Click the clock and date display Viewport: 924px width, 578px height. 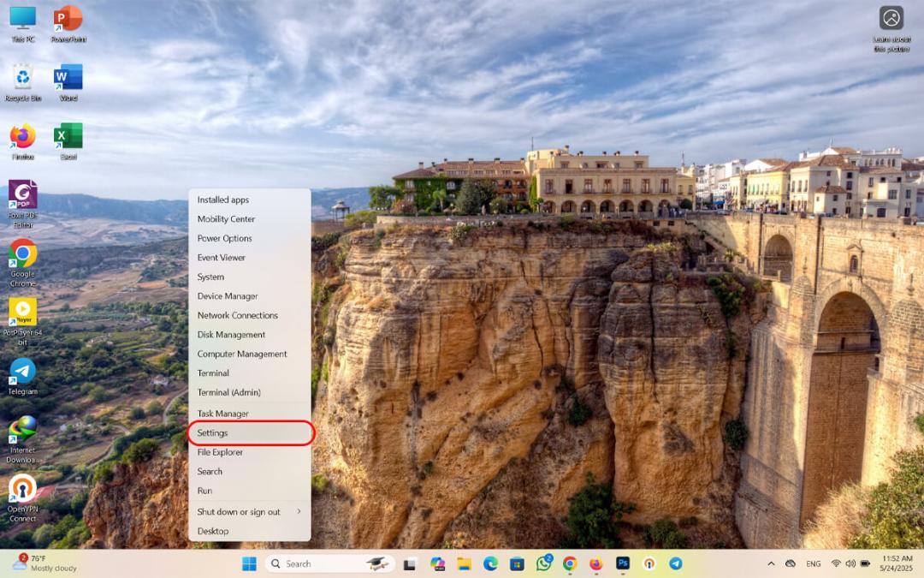[x=897, y=563]
